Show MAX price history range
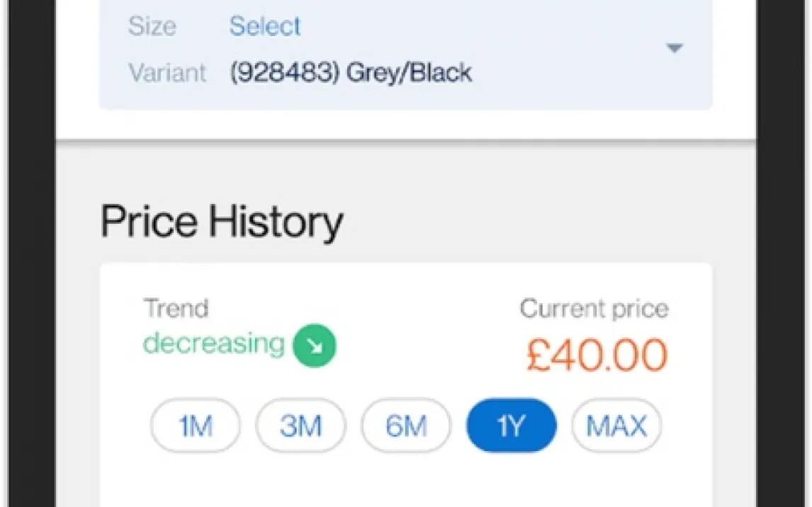Image resolution: width=812 pixels, height=507 pixels. 616,426
